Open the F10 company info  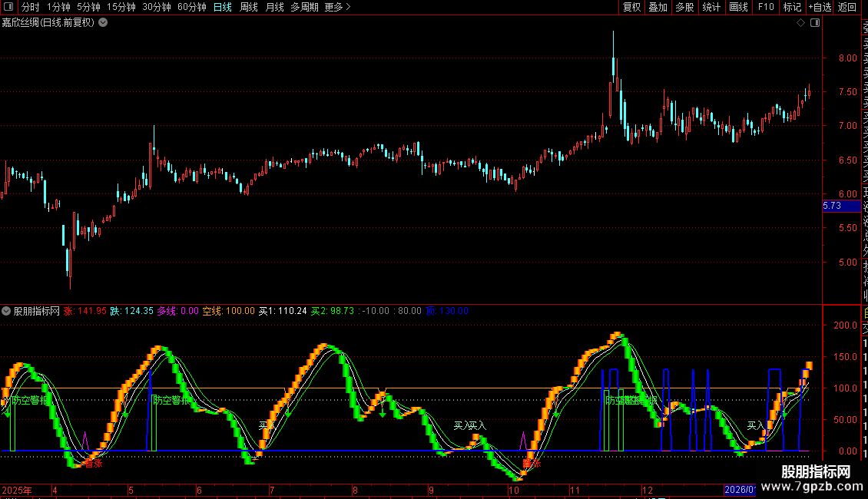click(766, 8)
